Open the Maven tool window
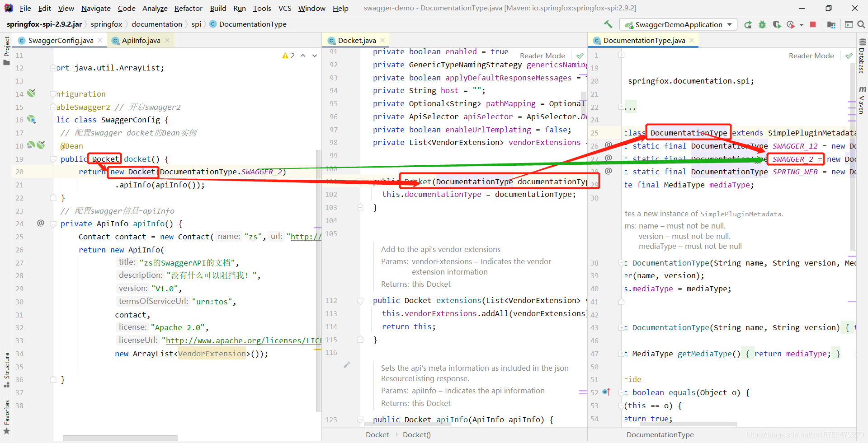 (862, 100)
